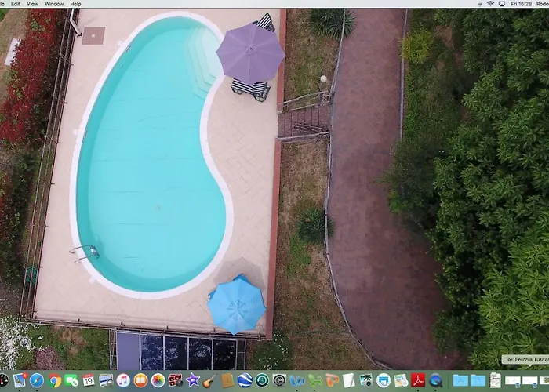
Task: Open the Help menu
Action: pyautogui.click(x=75, y=4)
